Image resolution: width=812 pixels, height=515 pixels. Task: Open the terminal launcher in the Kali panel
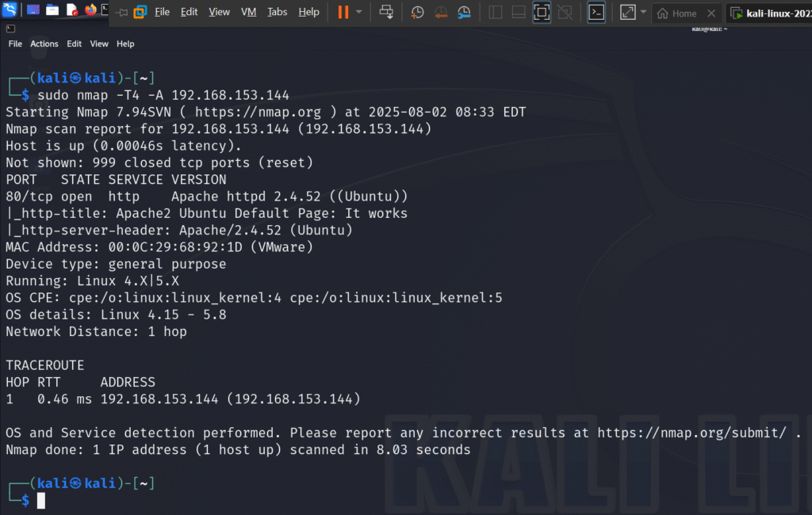[x=105, y=10]
